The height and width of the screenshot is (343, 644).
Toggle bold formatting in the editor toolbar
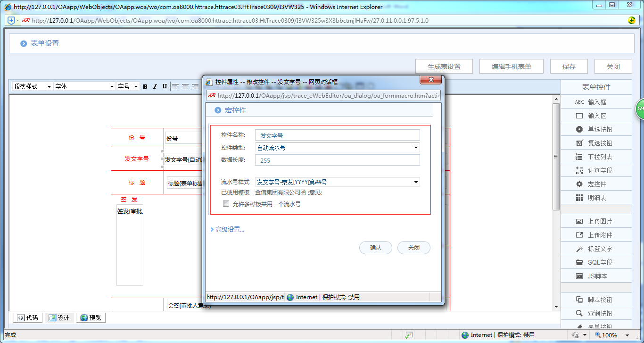tap(145, 86)
